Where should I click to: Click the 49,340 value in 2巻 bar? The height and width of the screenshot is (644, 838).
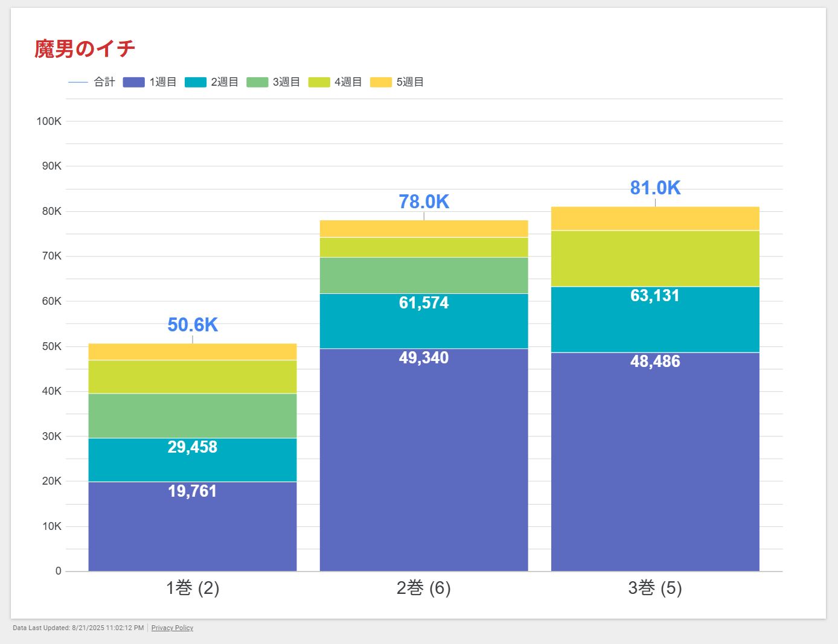point(424,358)
